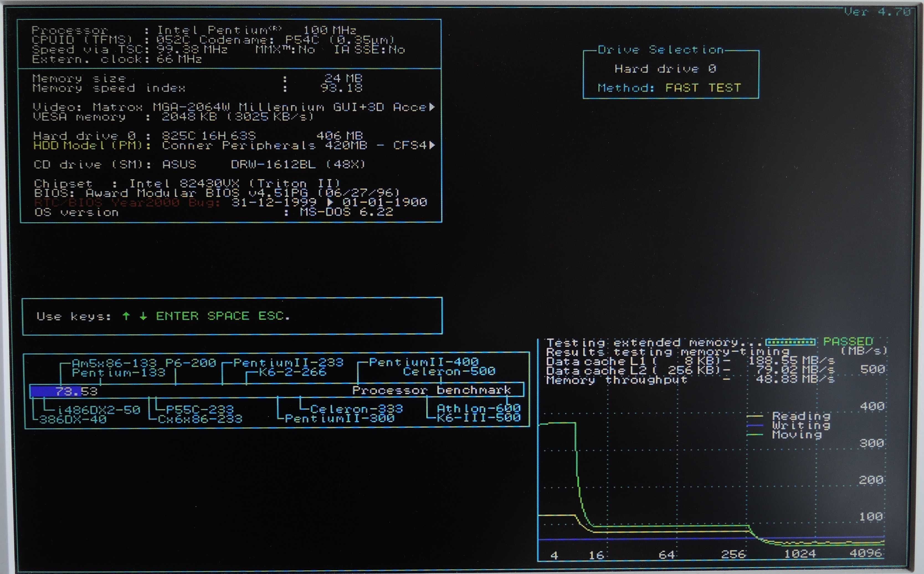924x574 pixels.
Task: Click the 1024 x-axis label on graph
Action: pyautogui.click(x=800, y=554)
